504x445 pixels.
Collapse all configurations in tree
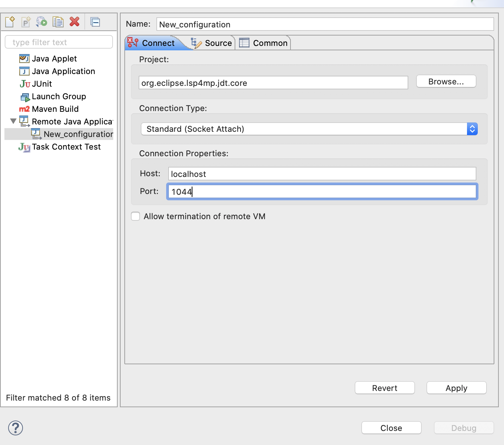click(x=95, y=22)
